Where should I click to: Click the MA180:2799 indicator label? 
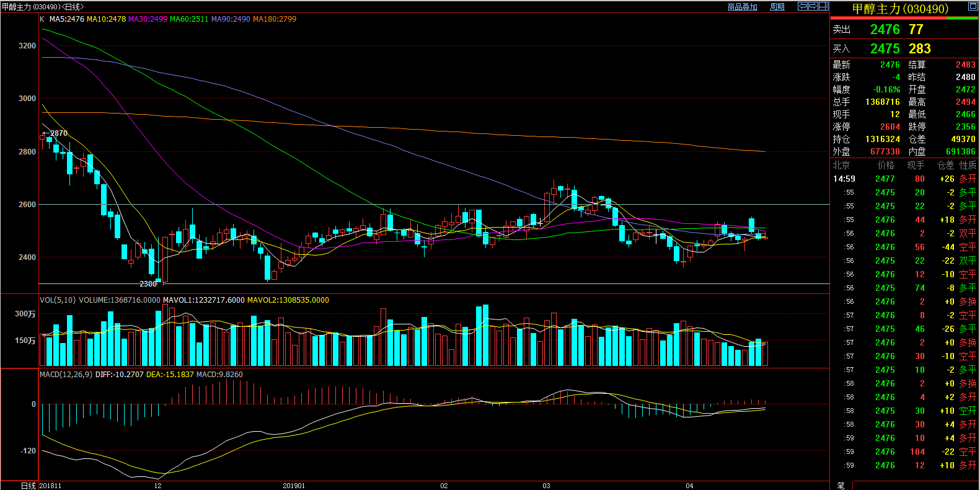point(275,19)
